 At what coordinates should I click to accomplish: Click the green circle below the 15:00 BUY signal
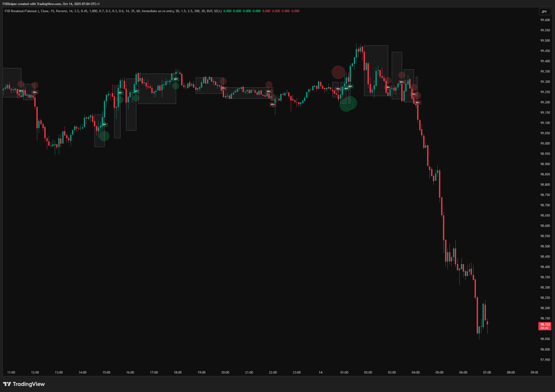[x=104, y=136]
